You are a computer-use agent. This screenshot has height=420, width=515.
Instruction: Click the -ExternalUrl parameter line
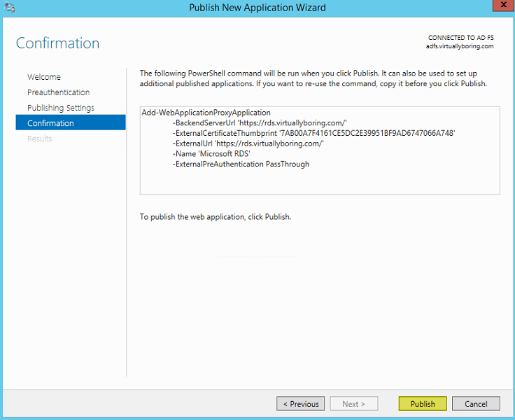248,143
